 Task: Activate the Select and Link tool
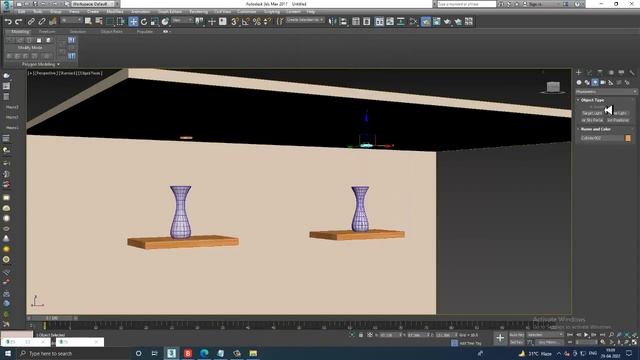coord(31,22)
